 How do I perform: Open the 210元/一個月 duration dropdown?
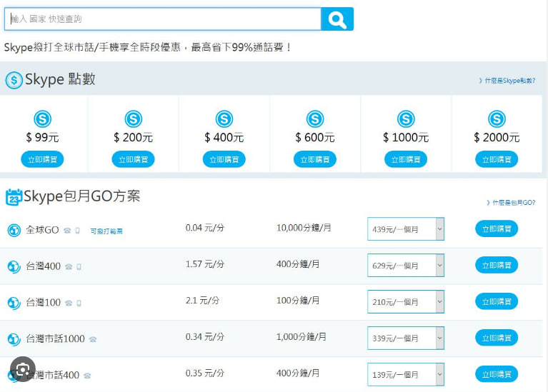tap(406, 301)
